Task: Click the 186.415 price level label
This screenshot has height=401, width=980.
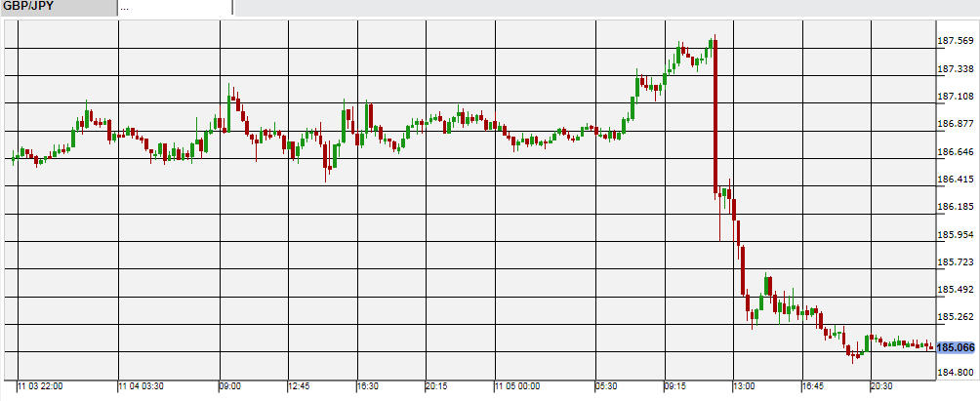Action: (x=956, y=180)
